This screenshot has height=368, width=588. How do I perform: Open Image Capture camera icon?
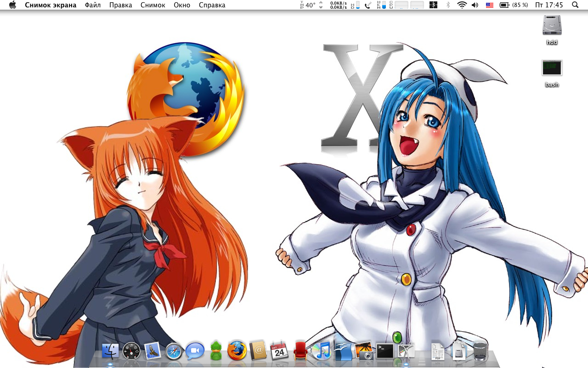(x=364, y=351)
